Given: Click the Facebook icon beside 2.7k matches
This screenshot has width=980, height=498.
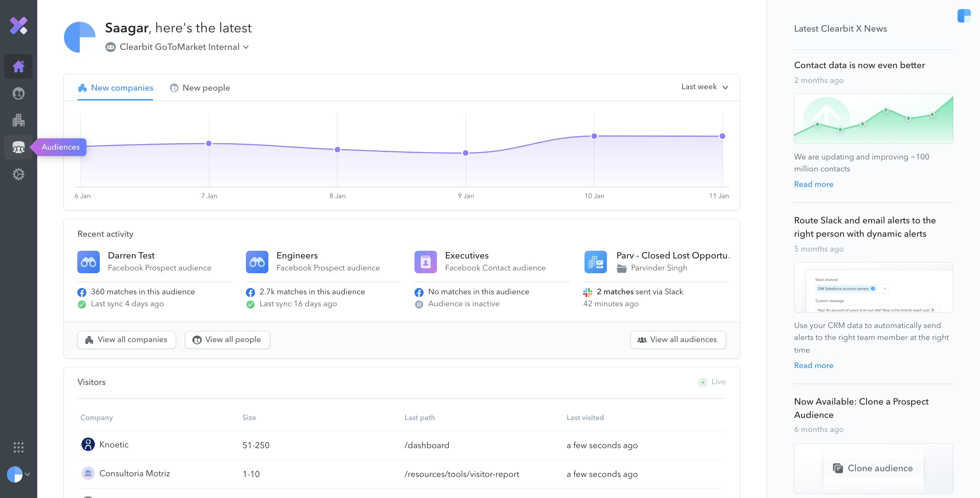Looking at the screenshot, I should click(x=250, y=292).
